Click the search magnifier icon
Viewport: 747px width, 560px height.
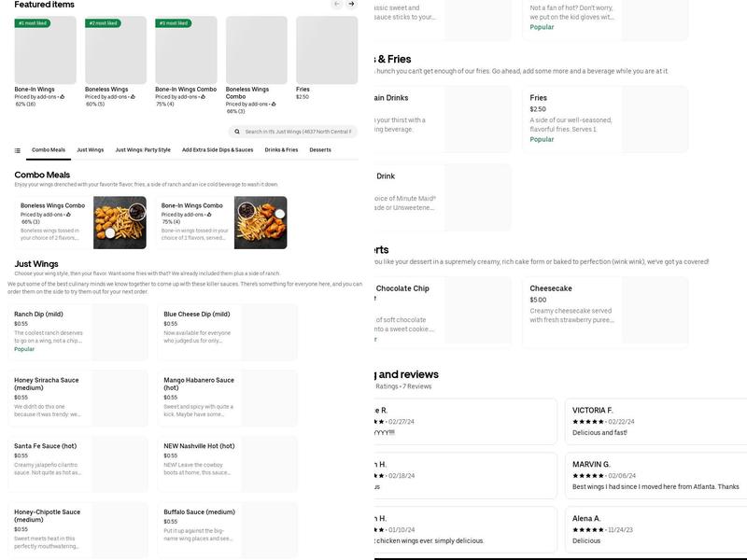tap(238, 132)
